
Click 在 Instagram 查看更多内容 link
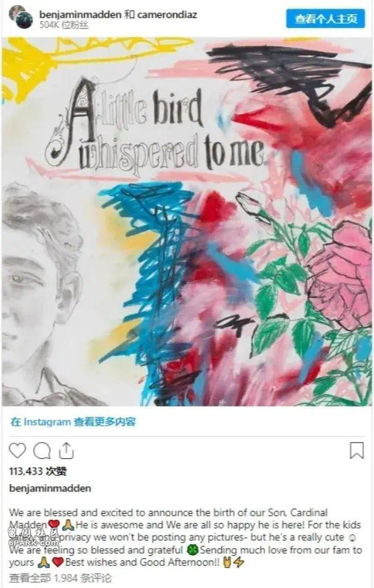click(x=73, y=422)
